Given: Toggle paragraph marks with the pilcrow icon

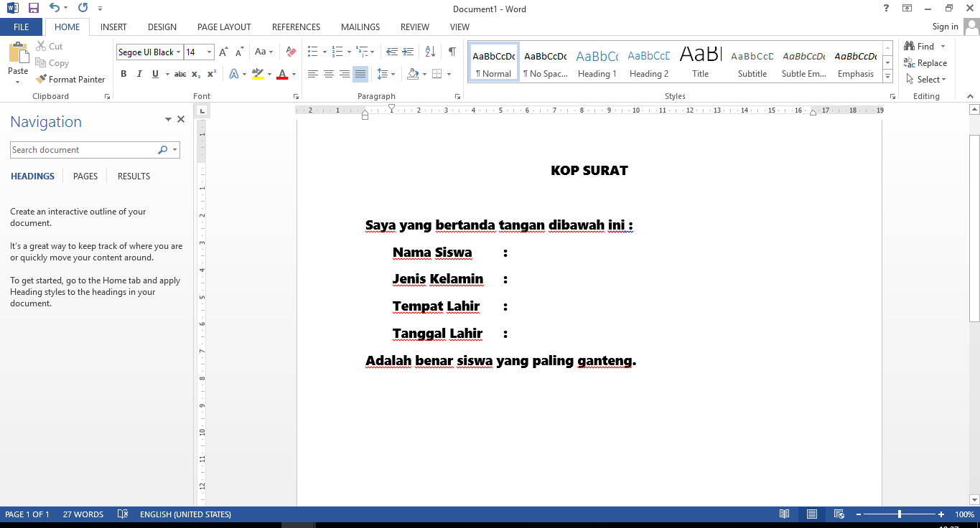Looking at the screenshot, I should point(451,51).
